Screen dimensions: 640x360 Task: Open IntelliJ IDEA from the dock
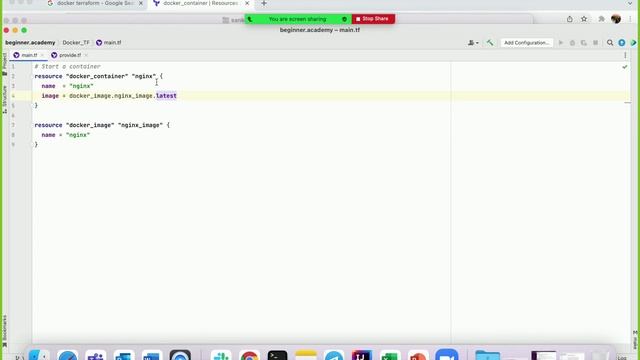[x=362, y=355]
